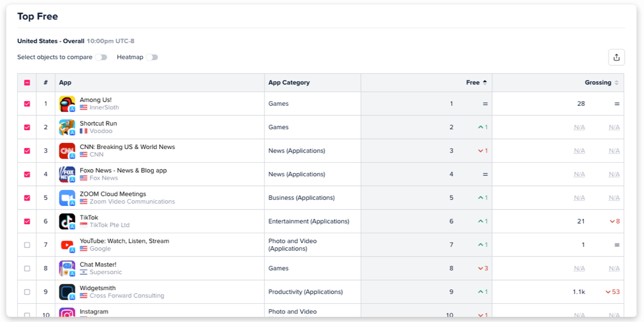Click the Chat Master! app icon
This screenshot has width=644, height=322.
coord(67,268)
